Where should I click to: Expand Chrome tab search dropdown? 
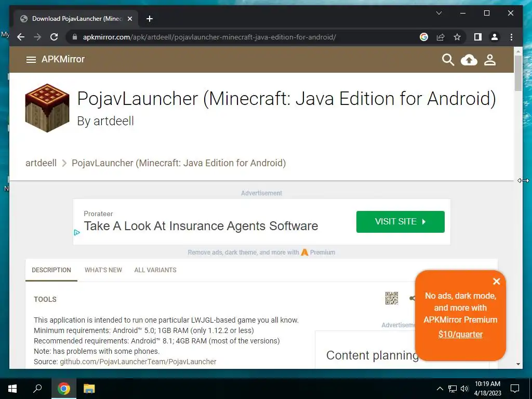pos(438,13)
